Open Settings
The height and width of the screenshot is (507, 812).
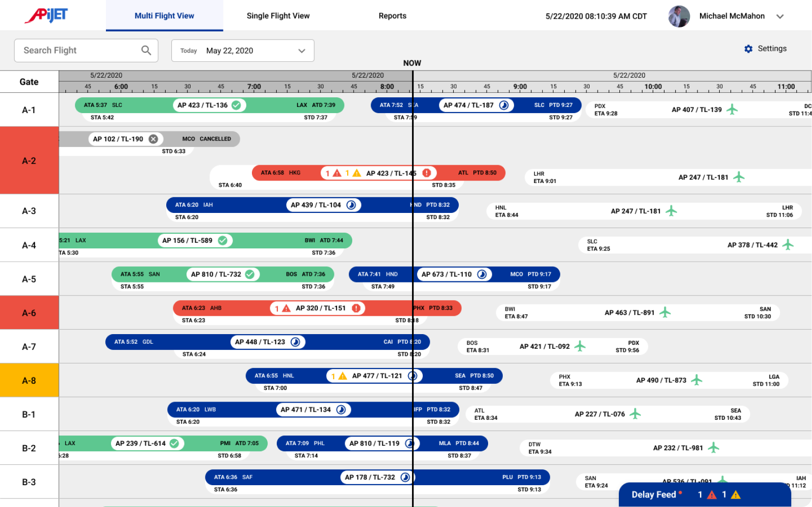pyautogui.click(x=765, y=48)
